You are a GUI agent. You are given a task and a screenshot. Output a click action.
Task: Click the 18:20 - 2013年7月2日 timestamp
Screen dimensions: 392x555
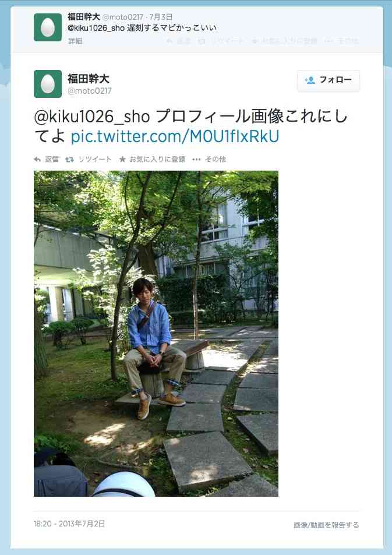pyautogui.click(x=69, y=524)
